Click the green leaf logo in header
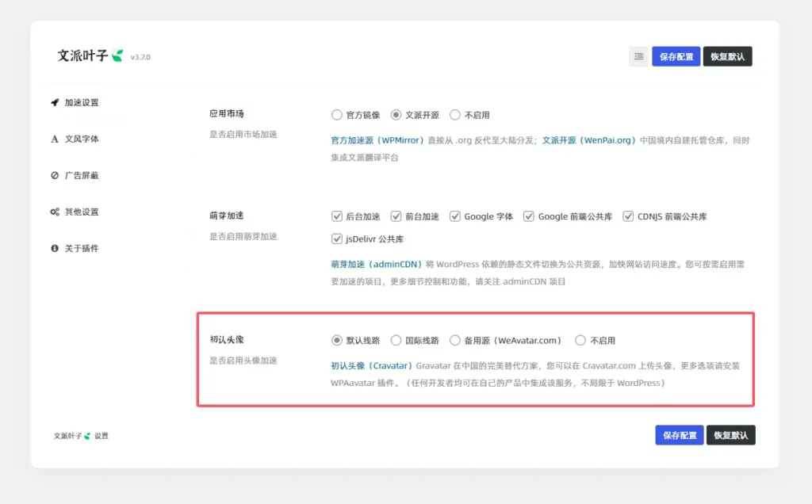 click(117, 55)
